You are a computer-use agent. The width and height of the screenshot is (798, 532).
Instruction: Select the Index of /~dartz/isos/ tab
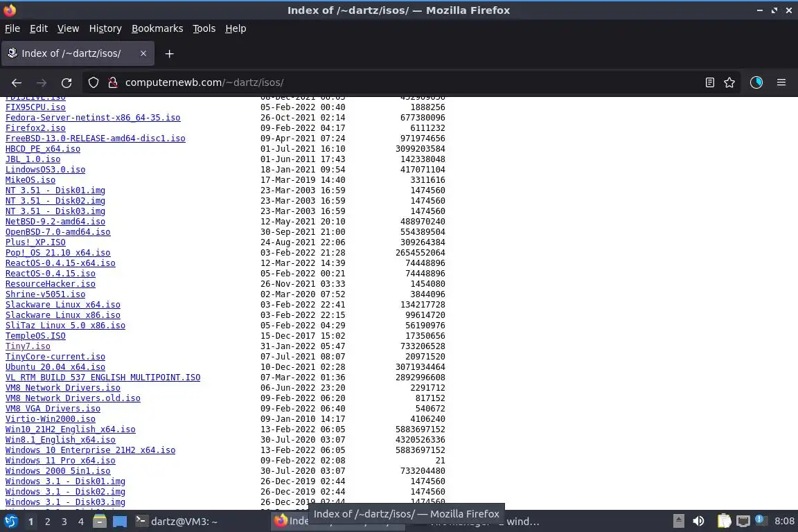[x=78, y=53]
